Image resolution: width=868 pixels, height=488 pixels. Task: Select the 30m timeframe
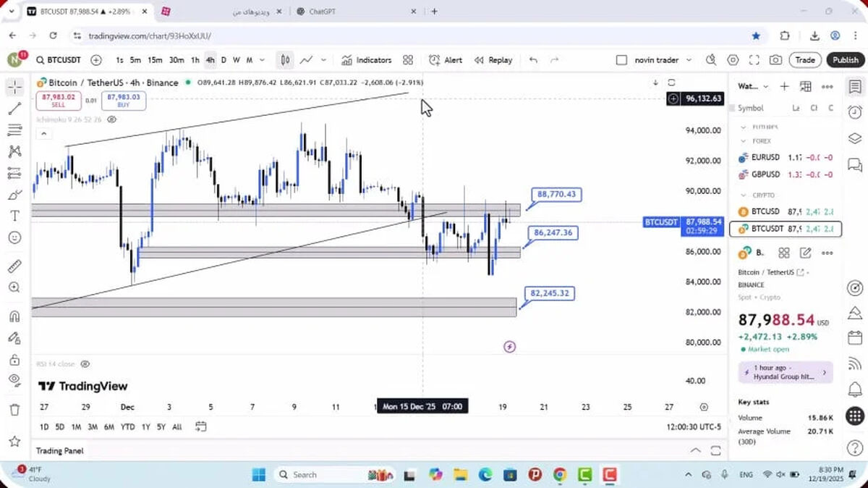pos(176,60)
